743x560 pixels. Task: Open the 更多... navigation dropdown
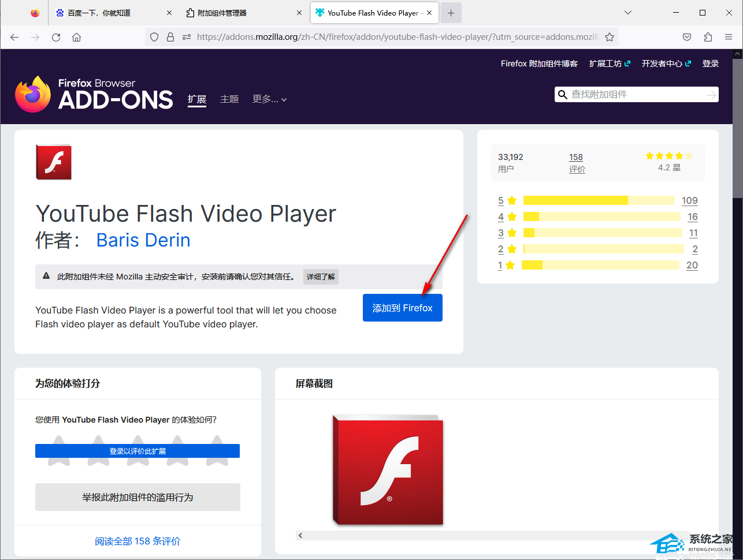[x=269, y=99]
